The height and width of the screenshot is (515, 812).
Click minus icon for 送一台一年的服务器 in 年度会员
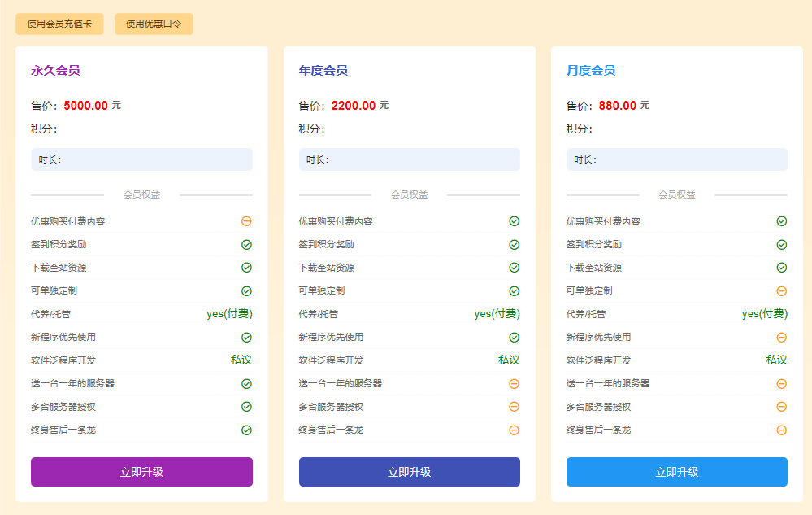[514, 383]
